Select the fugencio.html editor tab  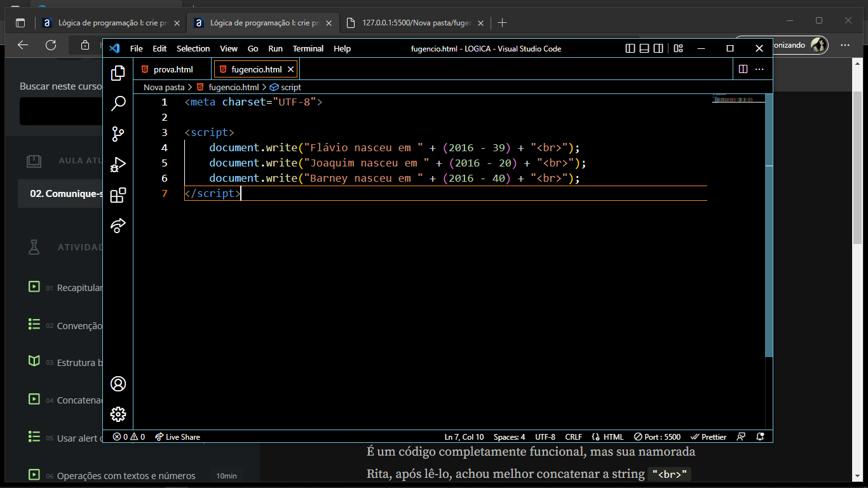pyautogui.click(x=256, y=69)
